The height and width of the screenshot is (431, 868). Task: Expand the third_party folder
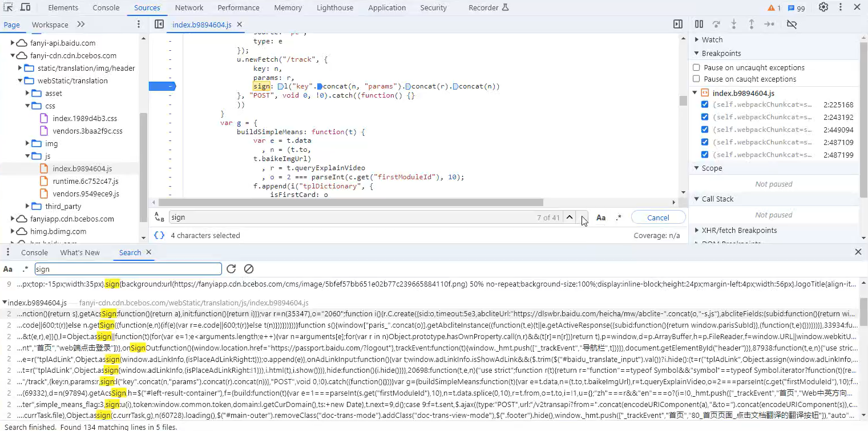pyautogui.click(x=27, y=206)
